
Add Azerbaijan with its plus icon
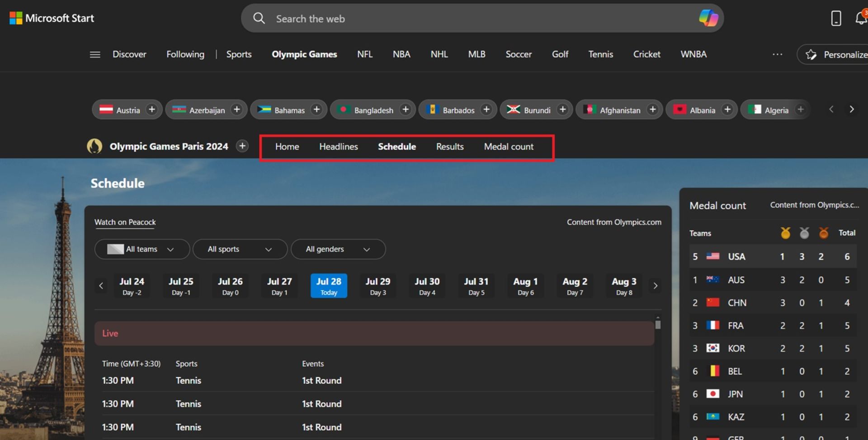tap(236, 109)
